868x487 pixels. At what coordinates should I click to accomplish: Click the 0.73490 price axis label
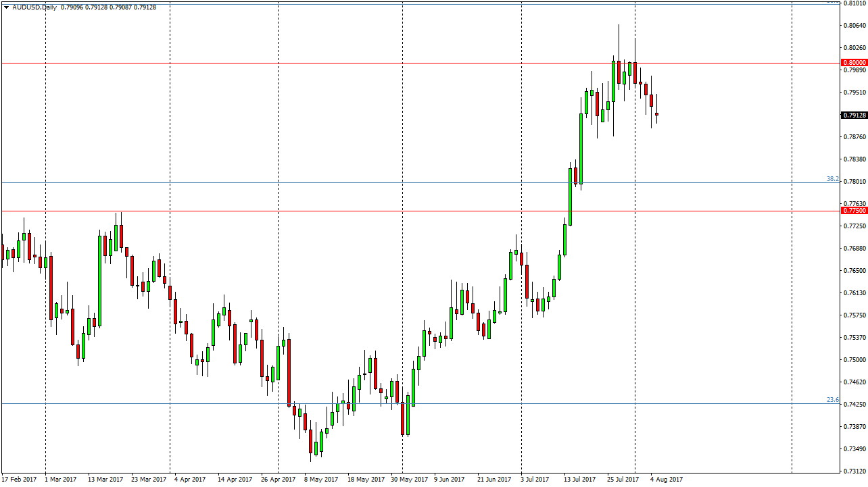(854, 449)
